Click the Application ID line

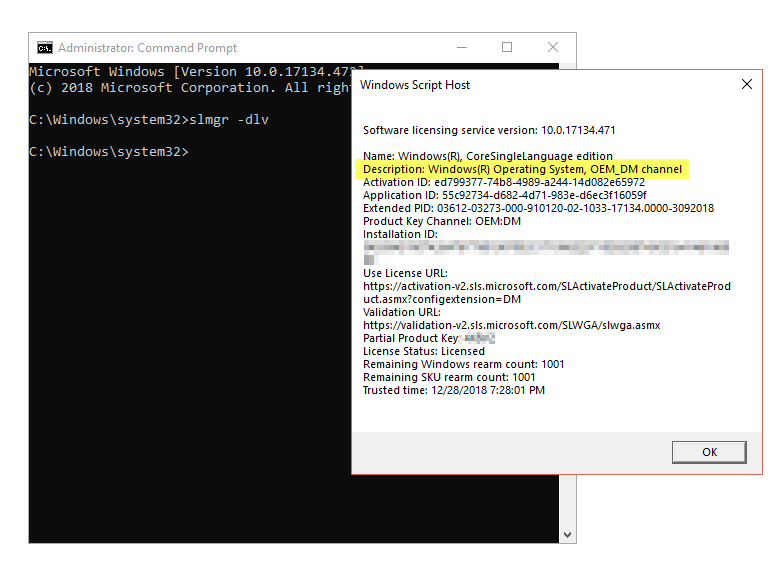[x=505, y=195]
